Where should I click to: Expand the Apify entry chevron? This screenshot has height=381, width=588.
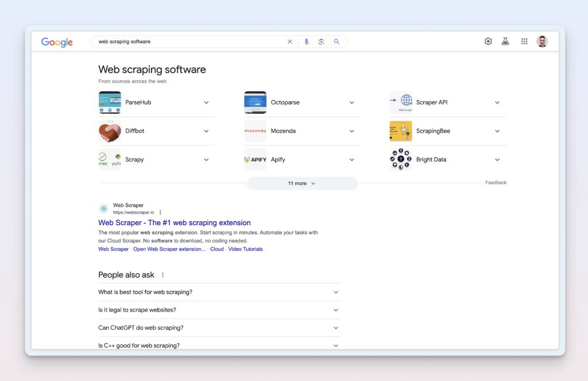[352, 160]
